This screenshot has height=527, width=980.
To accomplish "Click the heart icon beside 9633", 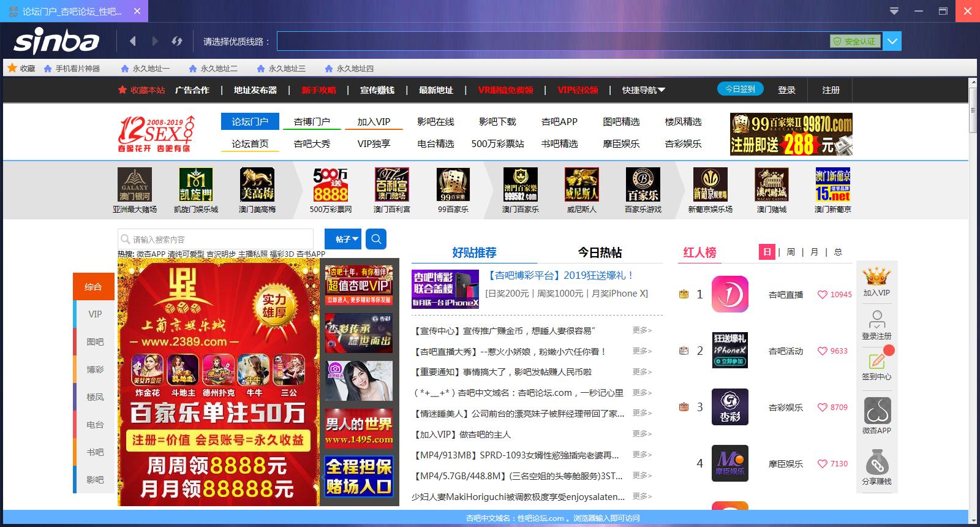I will pos(823,351).
